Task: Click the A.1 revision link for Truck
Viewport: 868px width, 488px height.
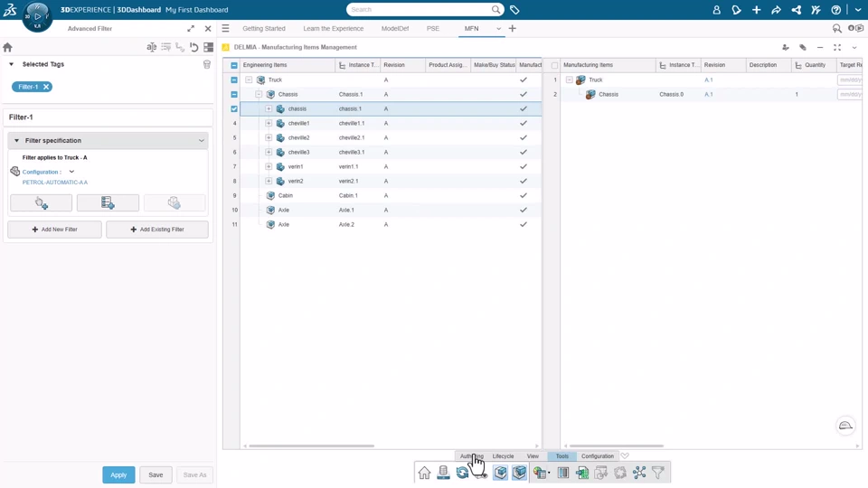Action: tap(709, 80)
